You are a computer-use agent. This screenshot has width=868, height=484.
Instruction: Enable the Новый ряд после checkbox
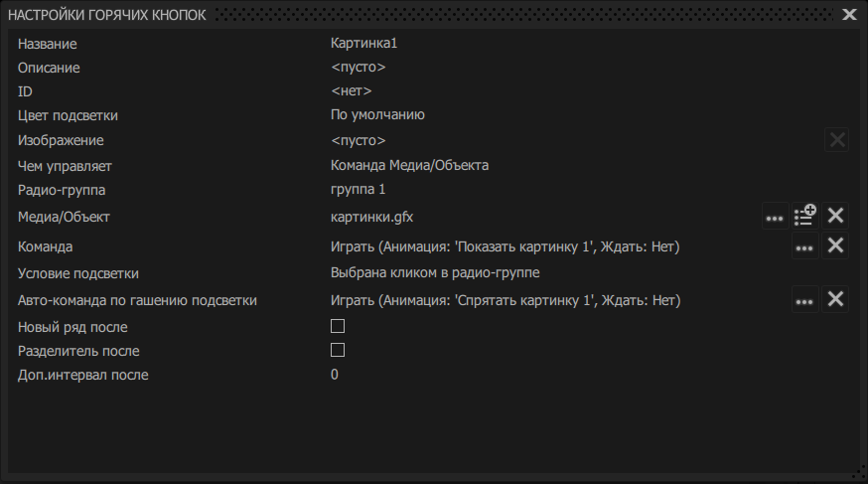[338, 326]
